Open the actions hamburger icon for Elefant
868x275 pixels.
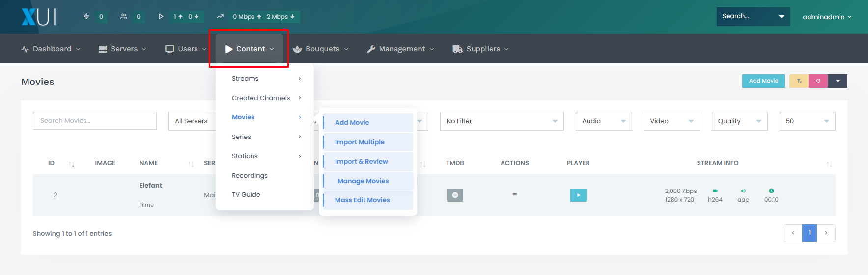coord(515,195)
